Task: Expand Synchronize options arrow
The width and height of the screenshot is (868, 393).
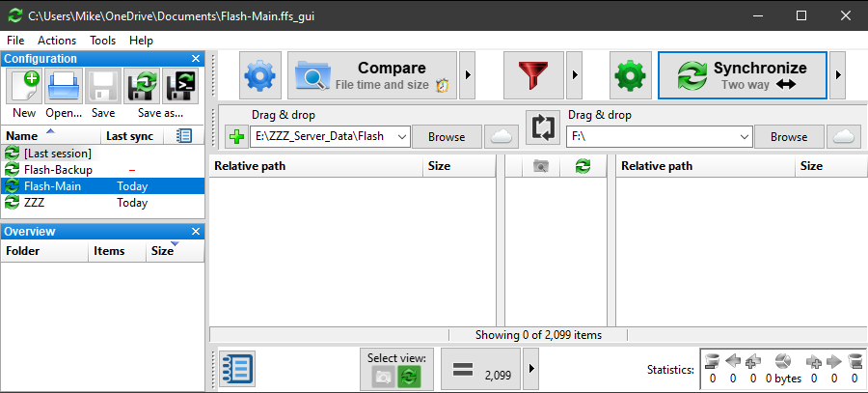Action: (837, 75)
